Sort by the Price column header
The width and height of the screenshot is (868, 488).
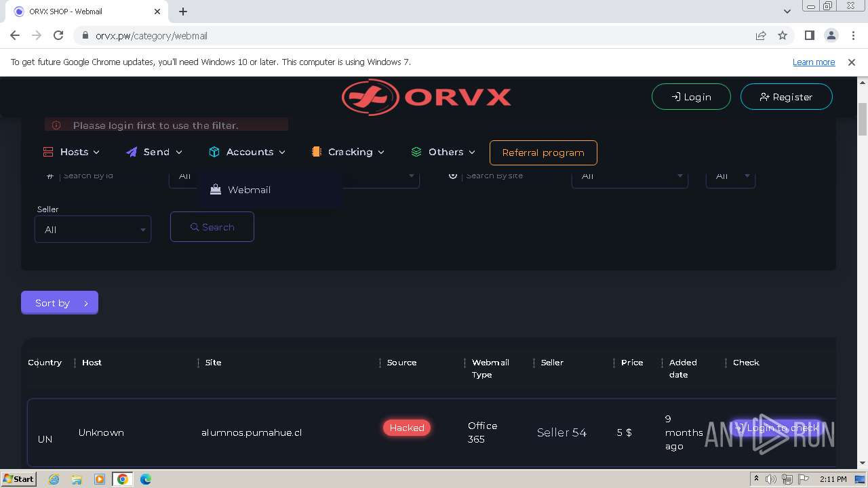click(632, 363)
